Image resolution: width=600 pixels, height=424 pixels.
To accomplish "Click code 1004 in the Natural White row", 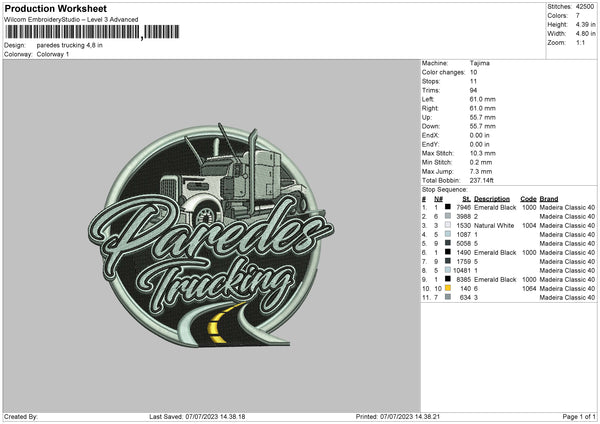I will (529, 225).
